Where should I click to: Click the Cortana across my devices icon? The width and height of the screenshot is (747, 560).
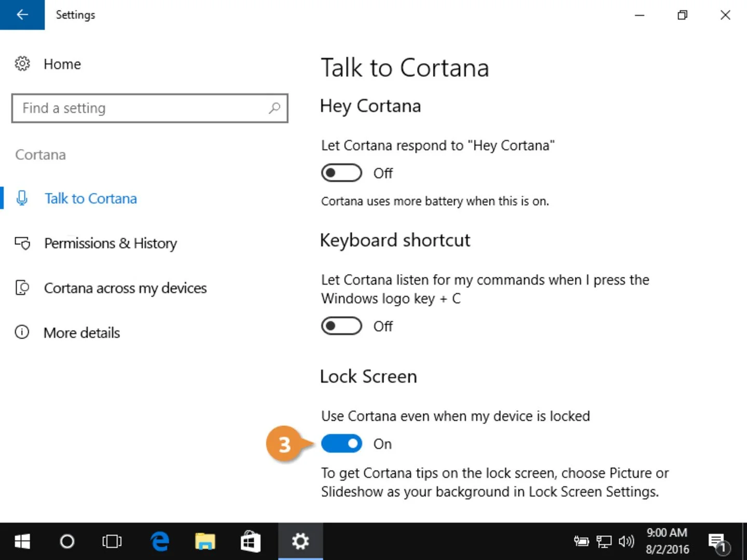(x=22, y=288)
